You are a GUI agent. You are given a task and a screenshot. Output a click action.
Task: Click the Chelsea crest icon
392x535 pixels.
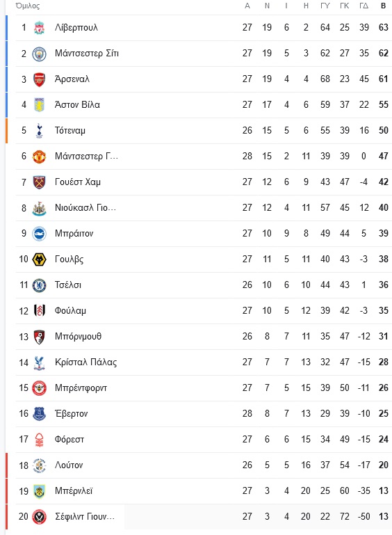(39, 285)
